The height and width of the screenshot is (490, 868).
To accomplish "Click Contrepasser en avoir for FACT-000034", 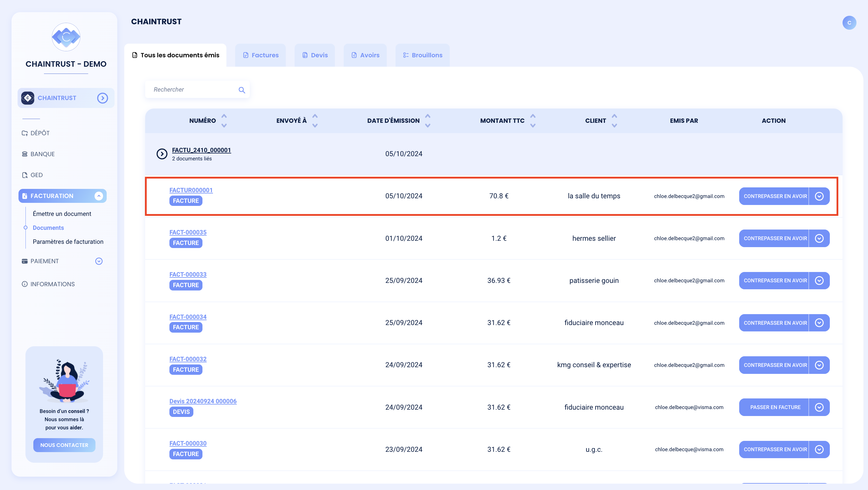I will point(774,323).
